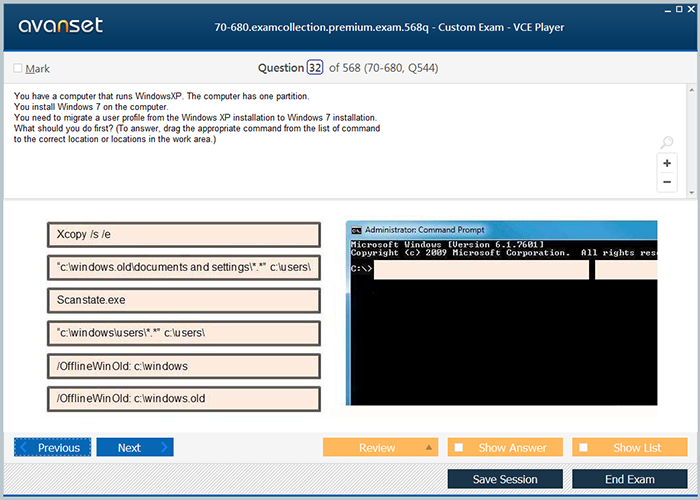Zoom in with the plus button
700x500 pixels.
pos(667,163)
